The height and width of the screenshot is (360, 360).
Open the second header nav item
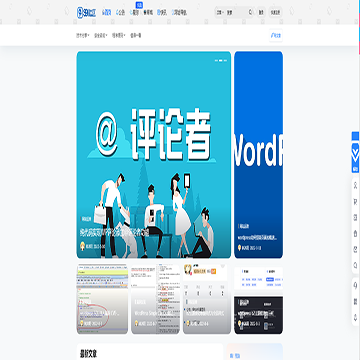(x=120, y=13)
